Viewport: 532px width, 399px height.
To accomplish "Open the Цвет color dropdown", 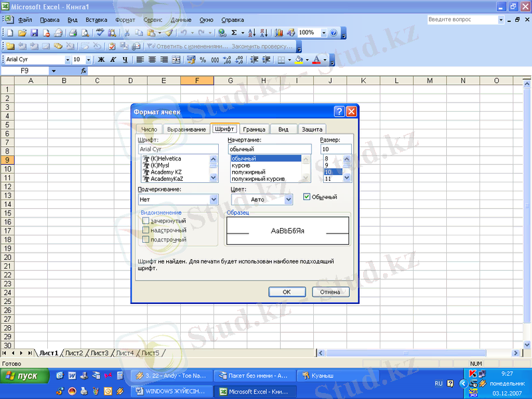I will [x=289, y=199].
